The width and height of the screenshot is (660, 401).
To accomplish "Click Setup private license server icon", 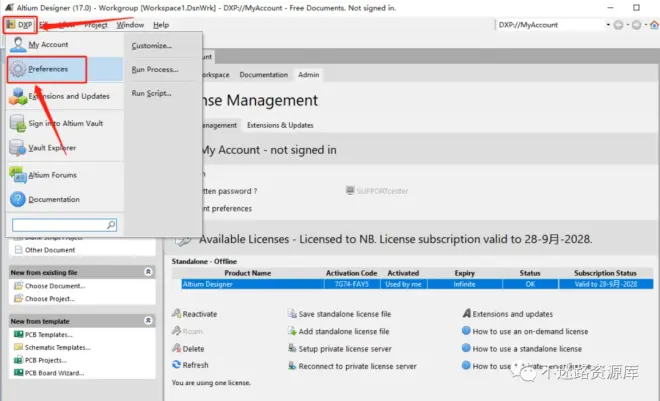I will point(292,348).
